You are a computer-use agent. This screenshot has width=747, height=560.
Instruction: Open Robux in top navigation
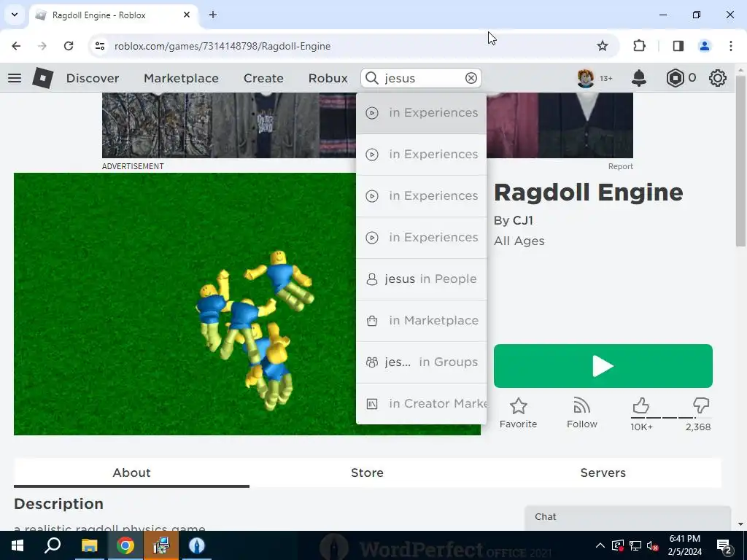tap(328, 78)
